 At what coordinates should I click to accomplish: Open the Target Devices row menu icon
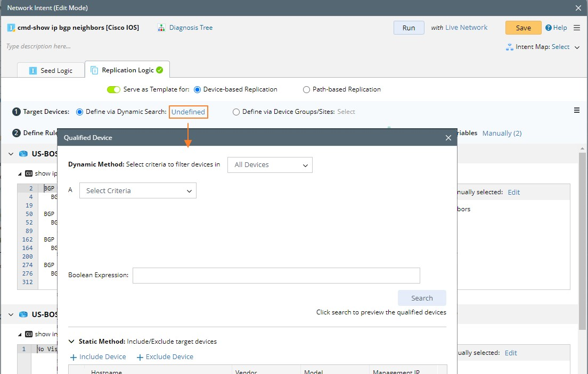point(577,110)
